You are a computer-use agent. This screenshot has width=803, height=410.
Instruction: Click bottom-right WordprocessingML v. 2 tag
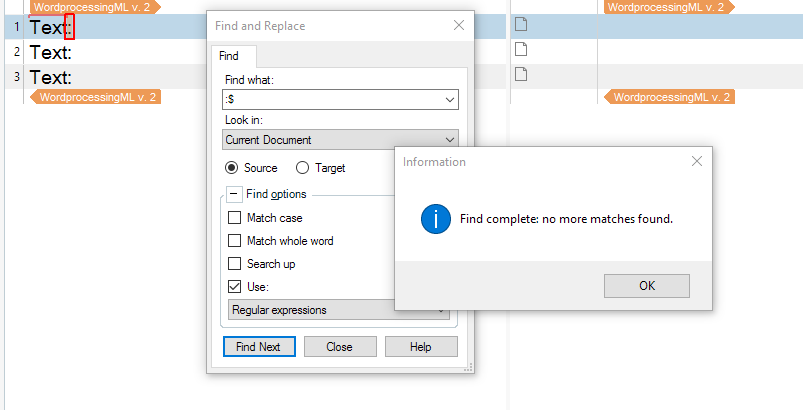click(x=669, y=97)
